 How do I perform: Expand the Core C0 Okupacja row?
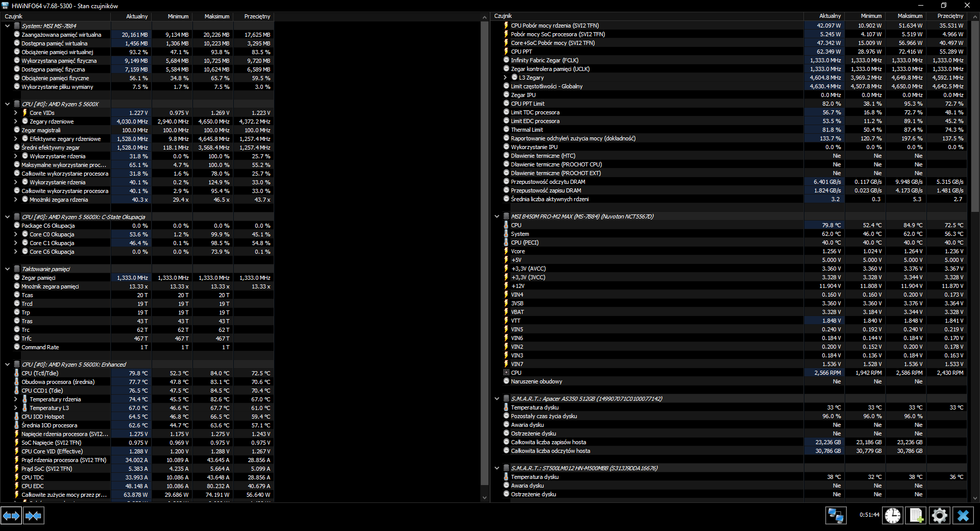point(15,234)
